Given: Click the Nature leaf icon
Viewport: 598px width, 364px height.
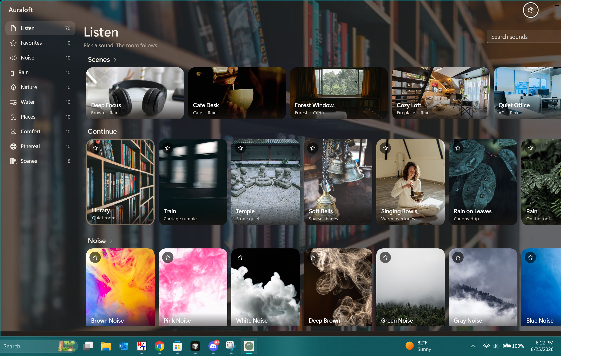Looking at the screenshot, I should 13,87.
